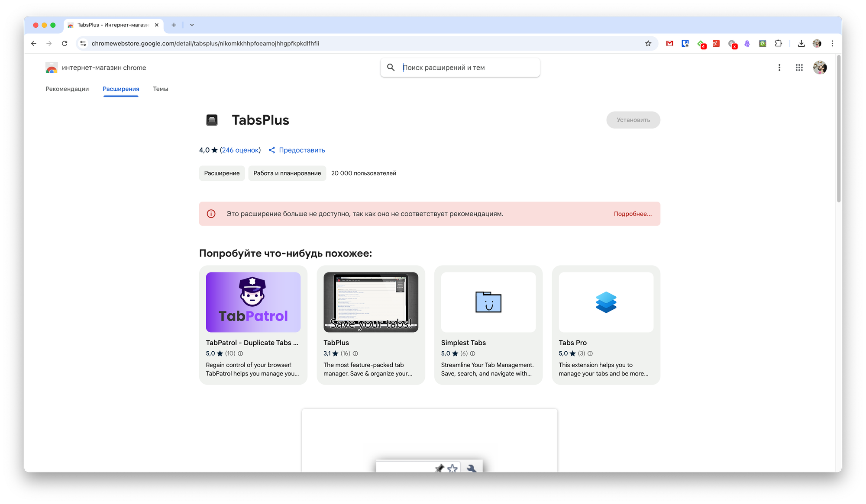
Task: Switch to the Темы tab
Action: click(x=160, y=89)
